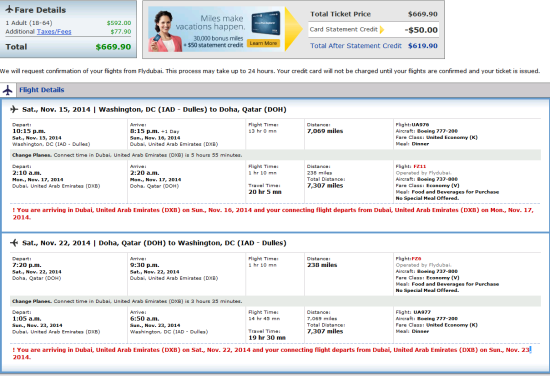Click the Fare Details airplane icon
Image resolution: width=550 pixels, height=376 pixels.
[9, 9]
